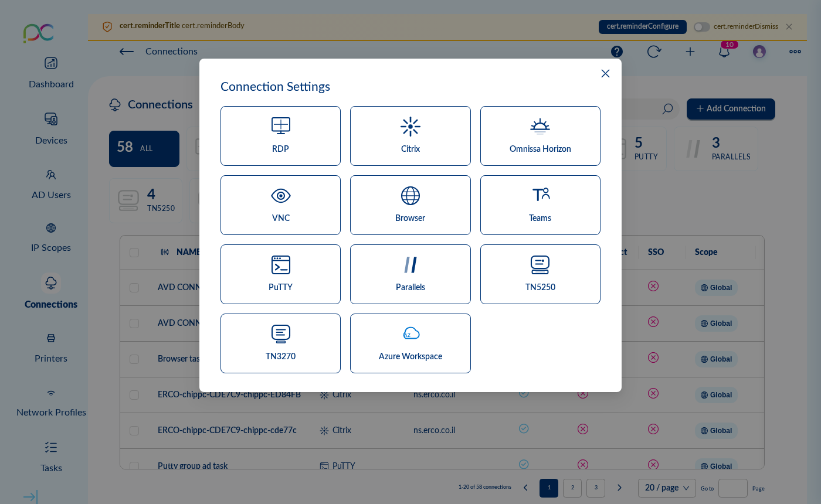Choose the Parallels connection tile

point(410,274)
